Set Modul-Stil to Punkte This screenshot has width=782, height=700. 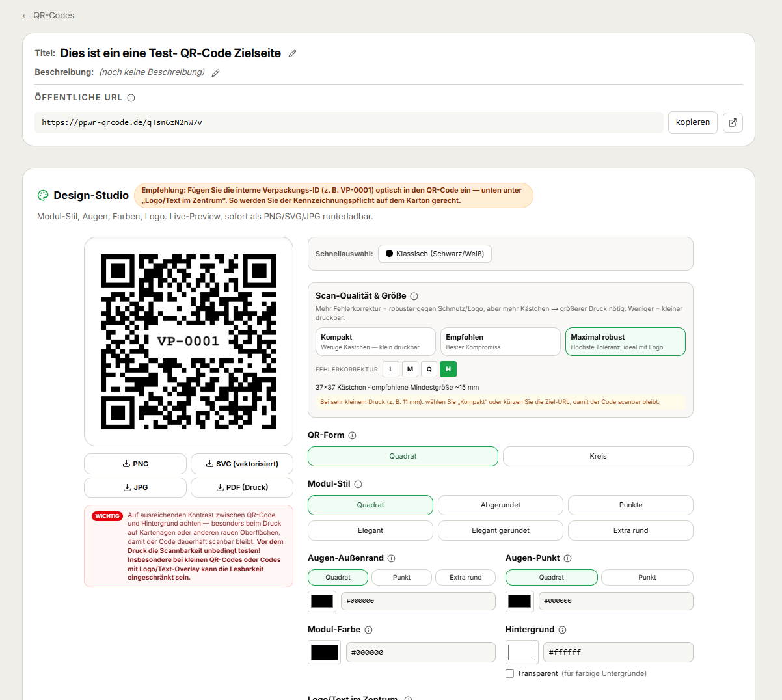(630, 505)
